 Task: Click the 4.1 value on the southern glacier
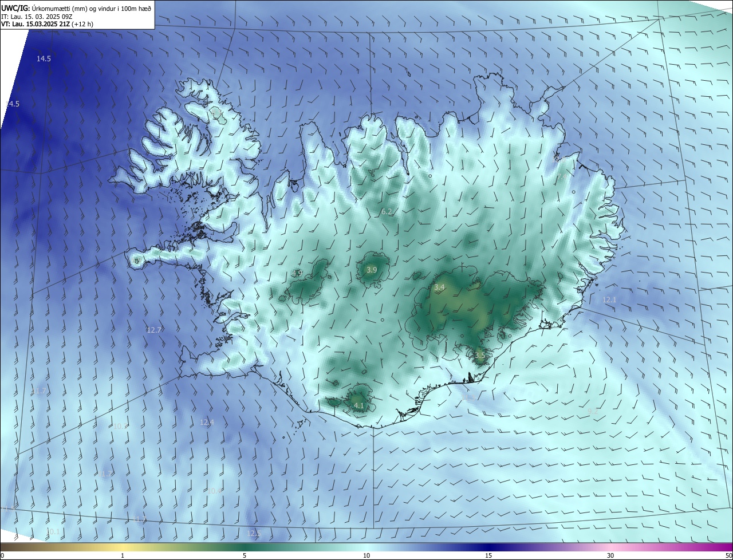(x=359, y=405)
